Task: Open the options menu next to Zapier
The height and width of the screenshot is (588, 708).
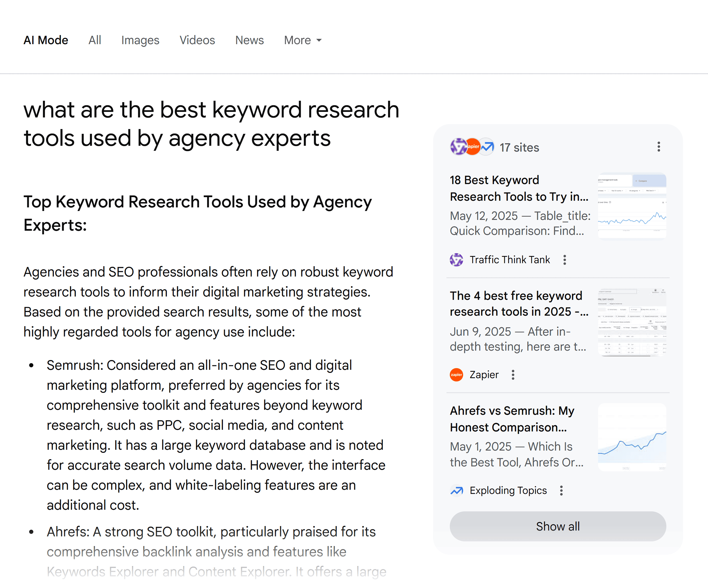Action: click(513, 374)
